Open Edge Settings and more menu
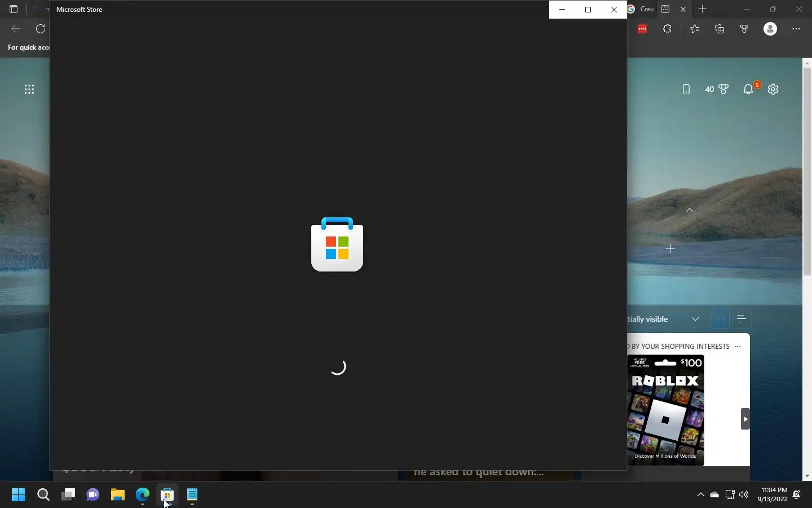 point(796,29)
